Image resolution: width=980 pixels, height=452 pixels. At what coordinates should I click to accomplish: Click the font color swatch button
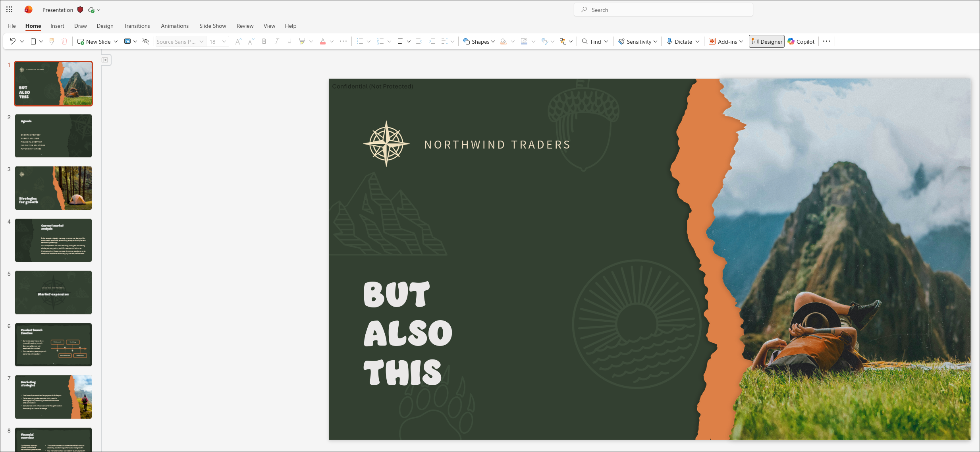pos(323,41)
